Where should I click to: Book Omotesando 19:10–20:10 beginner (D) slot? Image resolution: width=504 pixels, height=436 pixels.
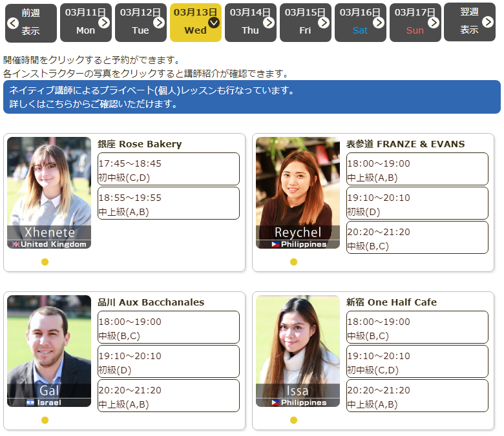(x=417, y=203)
